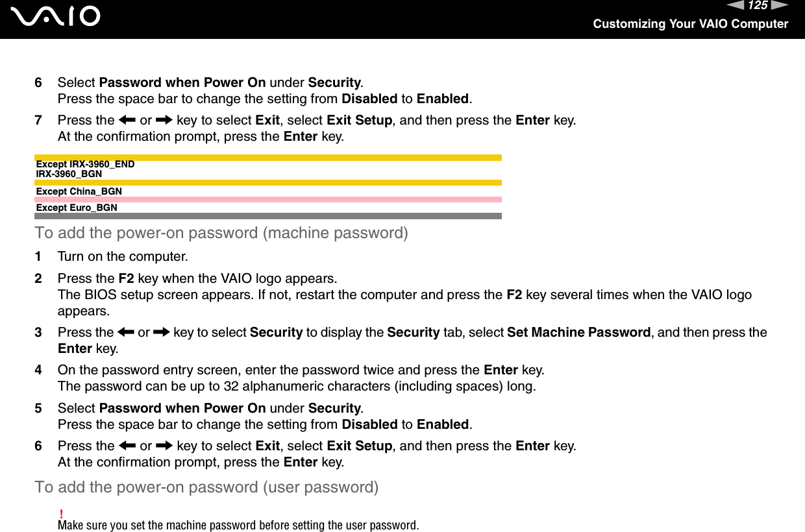Click the yellow bar above Except IRX-3960_END
This screenshot has width=805, height=532.
click(x=268, y=157)
